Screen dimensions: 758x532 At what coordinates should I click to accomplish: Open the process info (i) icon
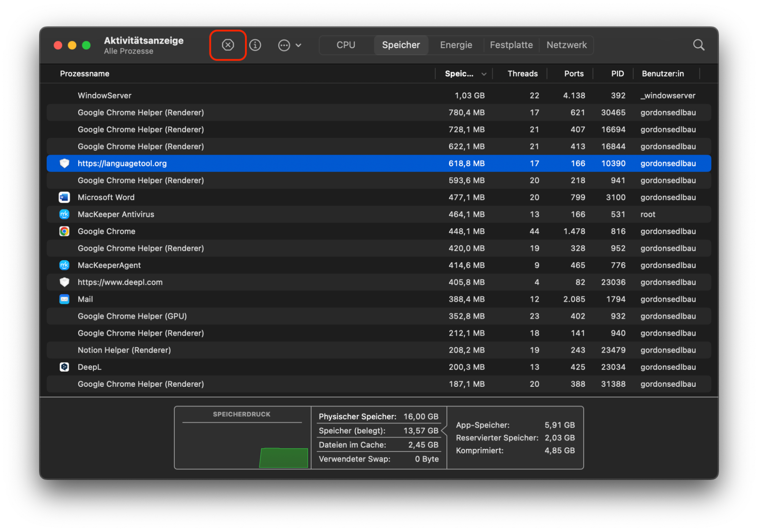pyautogui.click(x=255, y=45)
